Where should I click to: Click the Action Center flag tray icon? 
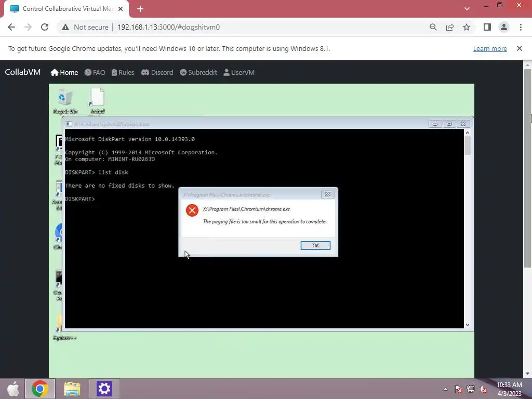point(458,389)
